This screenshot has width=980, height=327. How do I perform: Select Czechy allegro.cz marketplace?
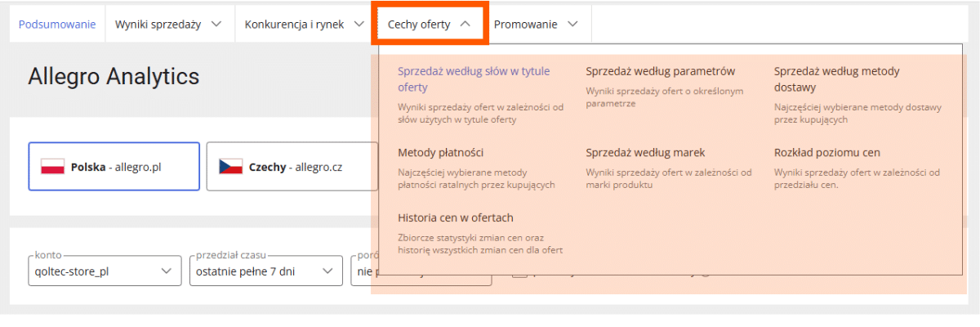pos(292,167)
